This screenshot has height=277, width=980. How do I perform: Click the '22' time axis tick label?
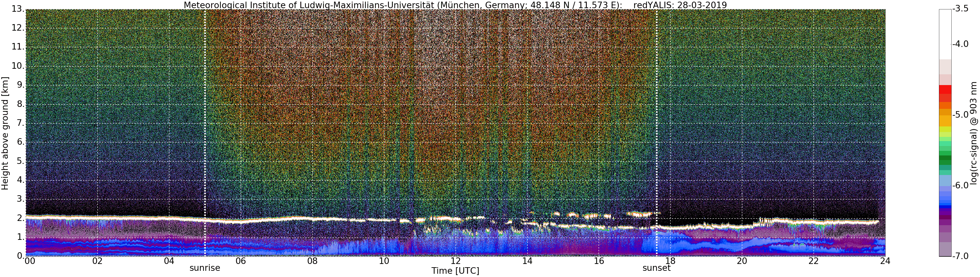[x=813, y=261]
